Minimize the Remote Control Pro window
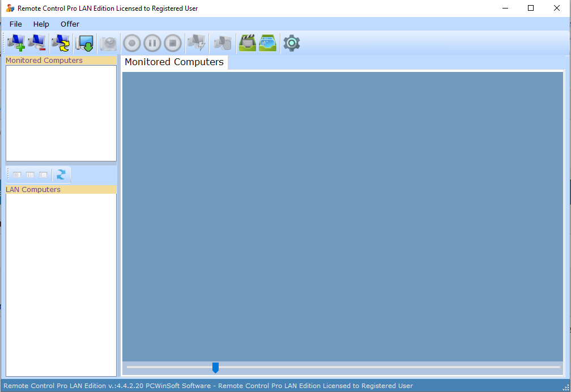Screen dimensions: 571x392 point(505,8)
